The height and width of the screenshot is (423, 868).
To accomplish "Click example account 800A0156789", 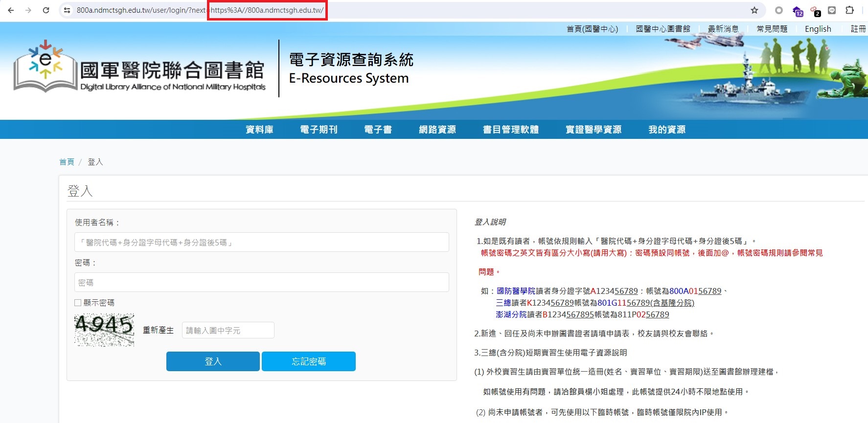I will (x=695, y=291).
